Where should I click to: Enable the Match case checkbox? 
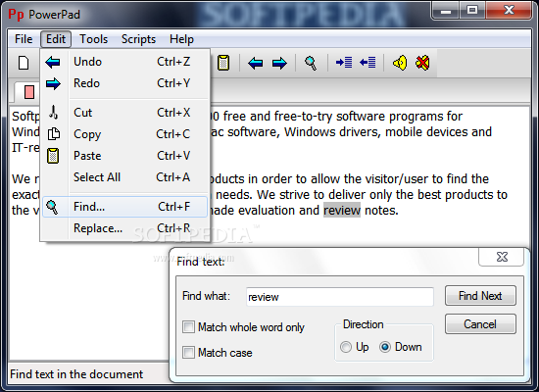pos(188,353)
